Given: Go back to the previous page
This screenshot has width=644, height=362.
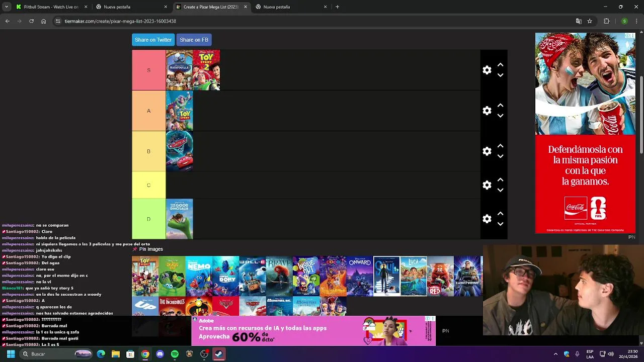Looking at the screenshot, I should 7,21.
